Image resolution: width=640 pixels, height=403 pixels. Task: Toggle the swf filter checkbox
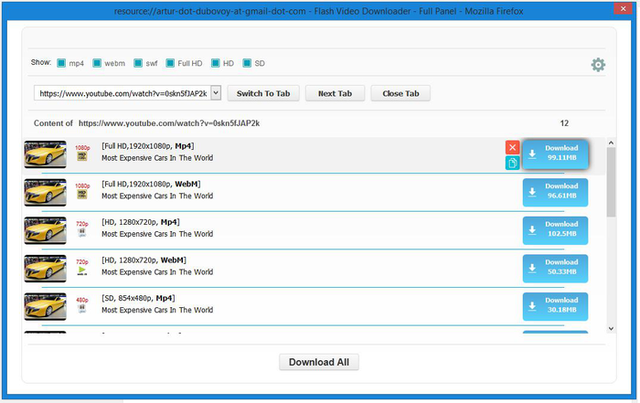pyautogui.click(x=138, y=63)
